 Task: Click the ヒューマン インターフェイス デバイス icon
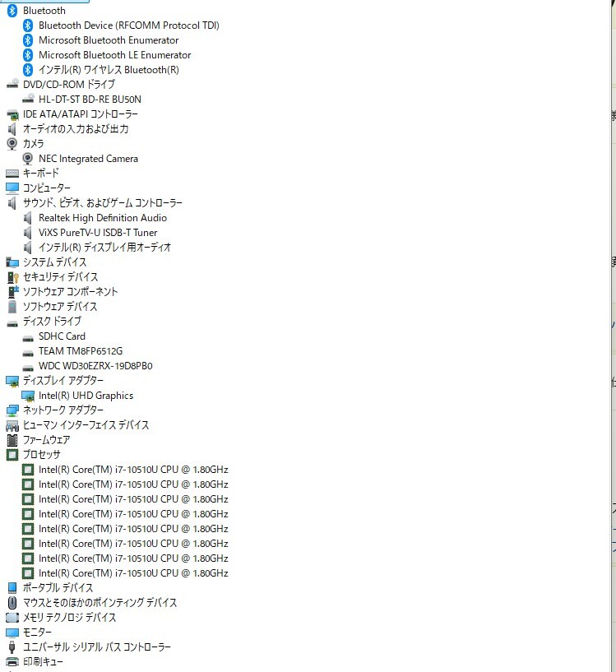12,425
